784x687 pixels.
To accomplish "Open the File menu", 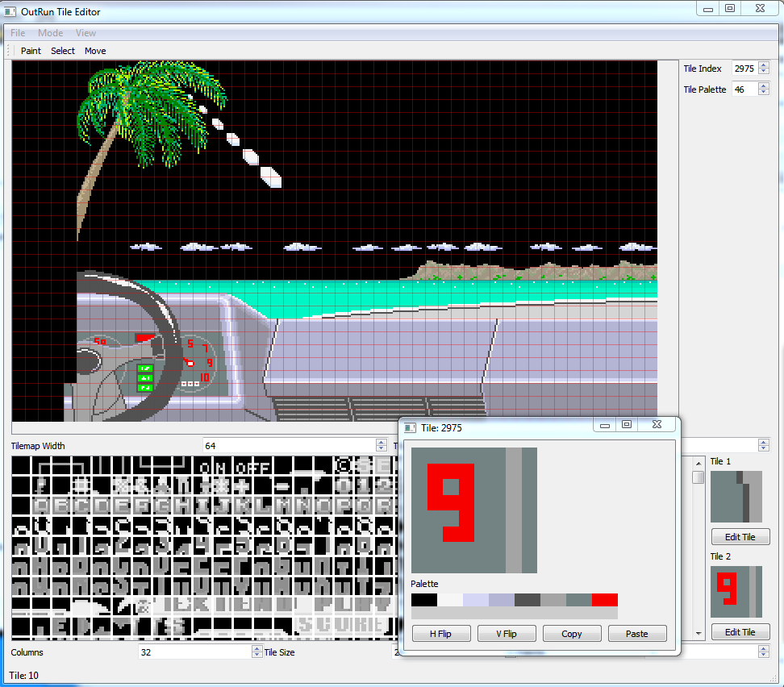I will [18, 33].
